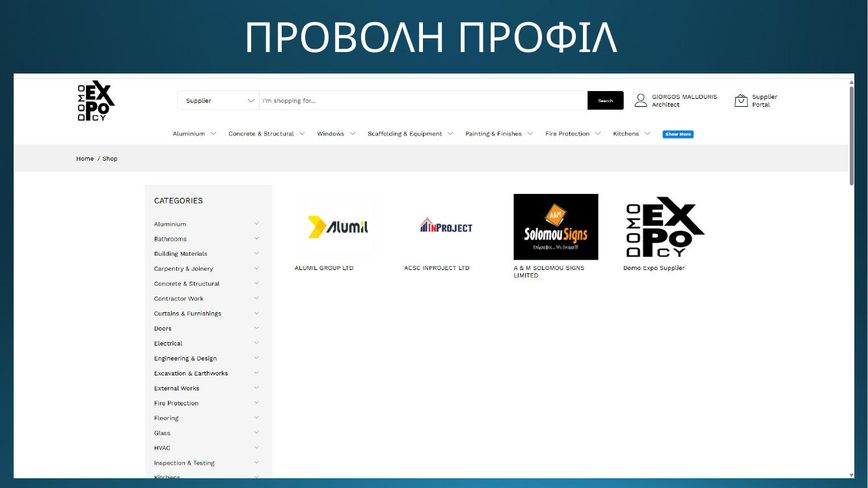Open the InProject logo thumbnail
The height and width of the screenshot is (488, 868).
[446, 227]
